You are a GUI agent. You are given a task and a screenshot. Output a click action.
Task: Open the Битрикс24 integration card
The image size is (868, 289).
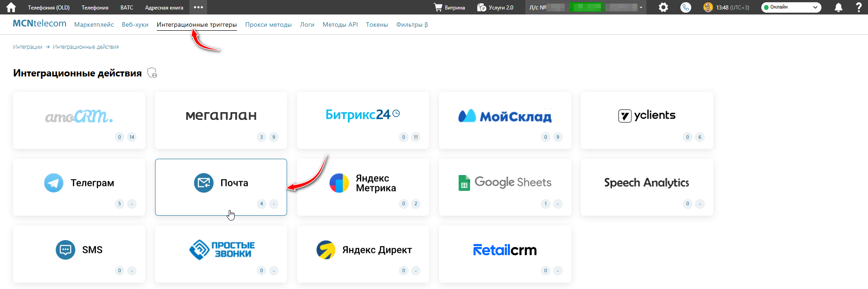[x=363, y=120]
